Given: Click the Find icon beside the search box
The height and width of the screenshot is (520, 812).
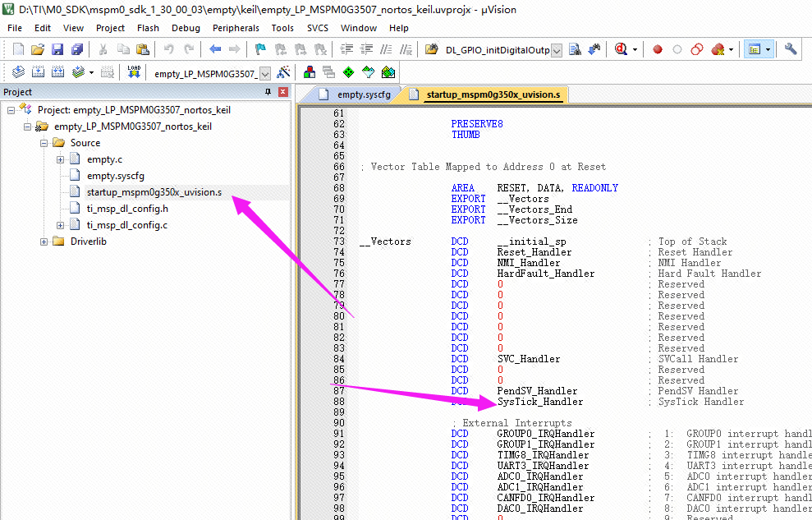Looking at the screenshot, I should click(x=575, y=50).
